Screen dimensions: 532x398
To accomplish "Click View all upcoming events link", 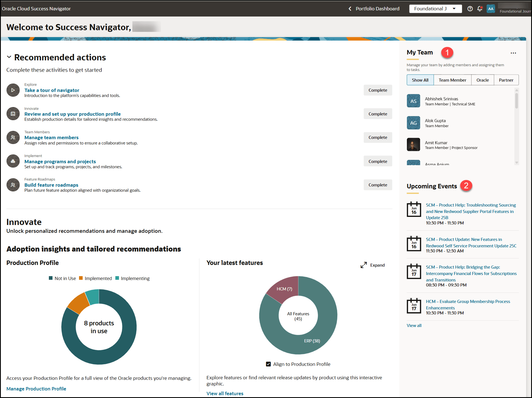I will 414,325.
